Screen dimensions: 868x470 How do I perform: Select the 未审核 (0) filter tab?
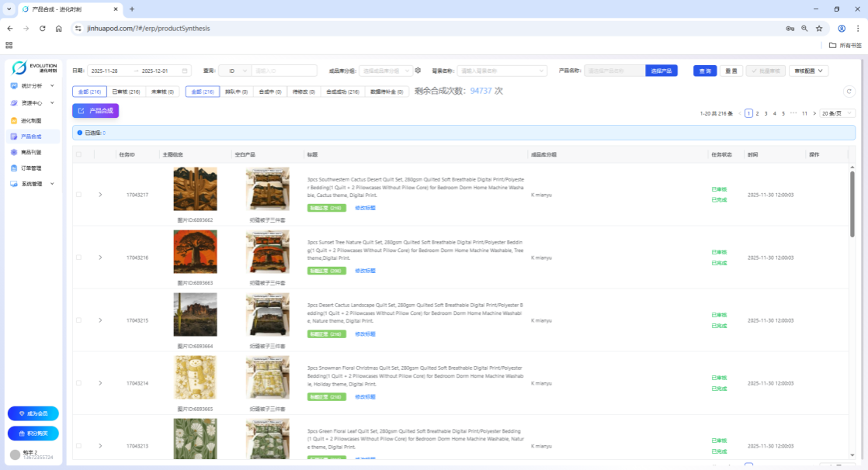[x=161, y=92]
